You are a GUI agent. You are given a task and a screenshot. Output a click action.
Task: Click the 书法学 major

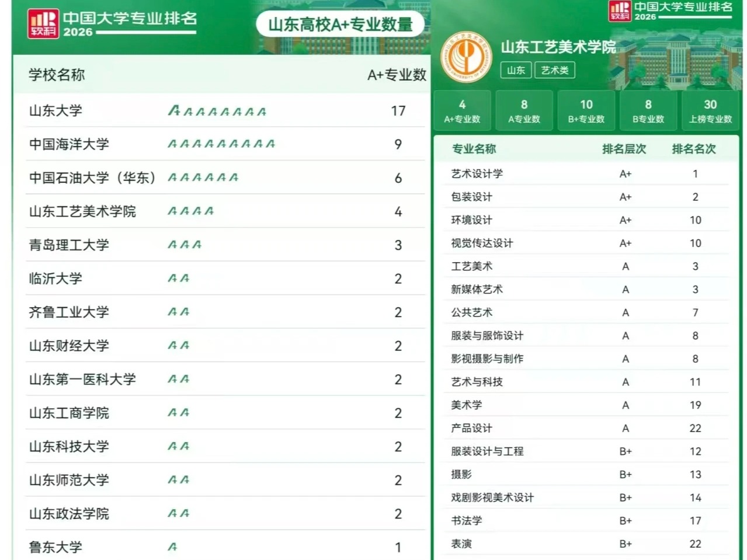click(x=466, y=520)
